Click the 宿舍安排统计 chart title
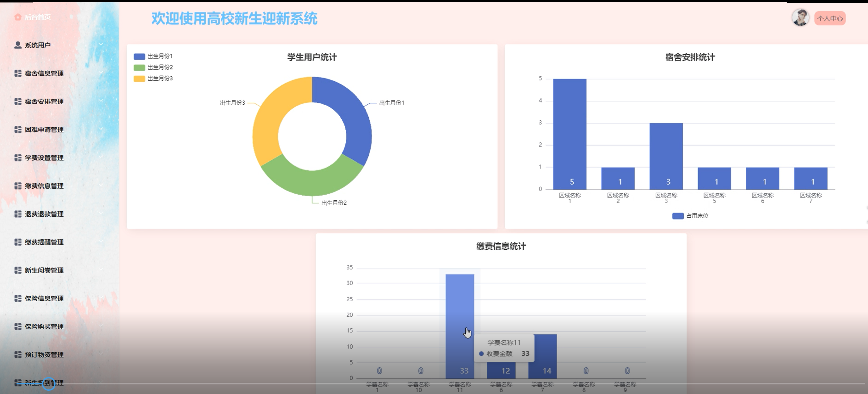This screenshot has width=868, height=394. [690, 57]
